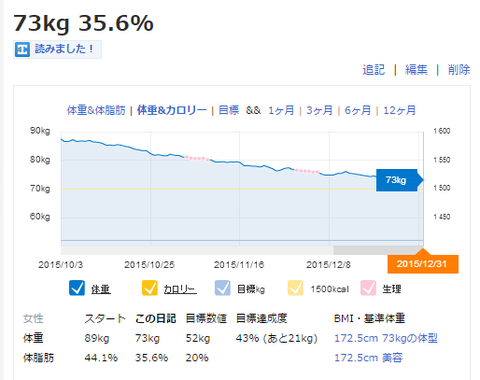Screen dimensions: 480x380
Task: Set chart range to 12ヶ月
Action: (x=399, y=110)
